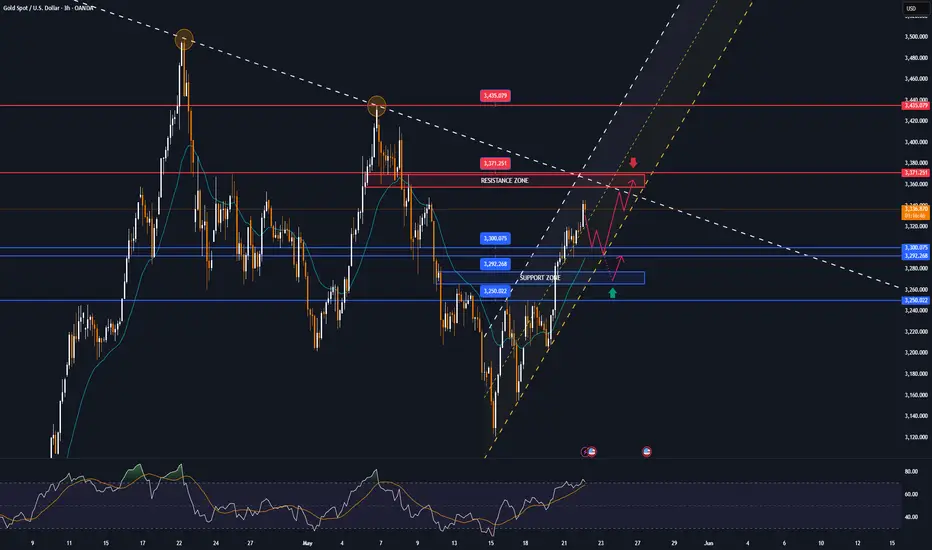The width and height of the screenshot is (932, 550).
Task: Select the red 3,435.079 label on the chart
Action: [495, 96]
